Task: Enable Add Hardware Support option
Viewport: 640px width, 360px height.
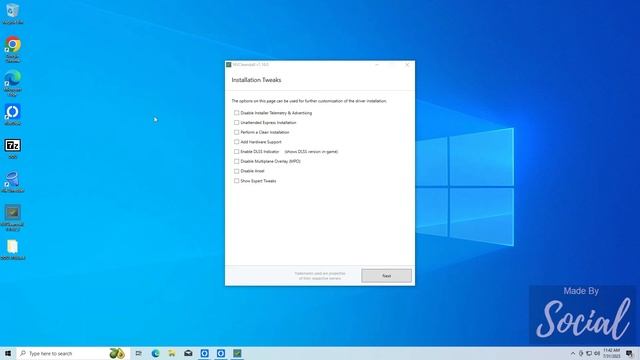Action: point(236,142)
